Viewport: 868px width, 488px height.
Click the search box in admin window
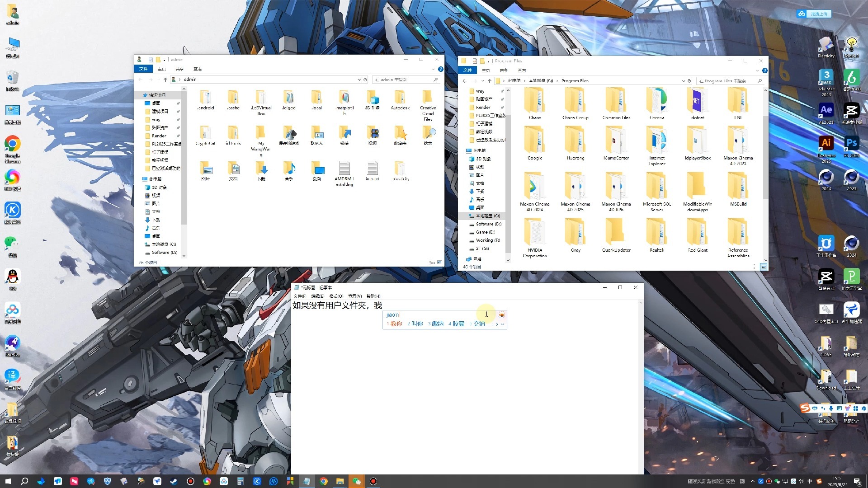[406, 80]
